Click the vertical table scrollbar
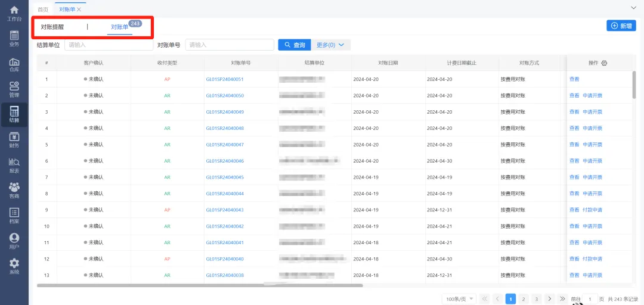Screen dimensions: 644x305 pyautogui.click(x=634, y=85)
